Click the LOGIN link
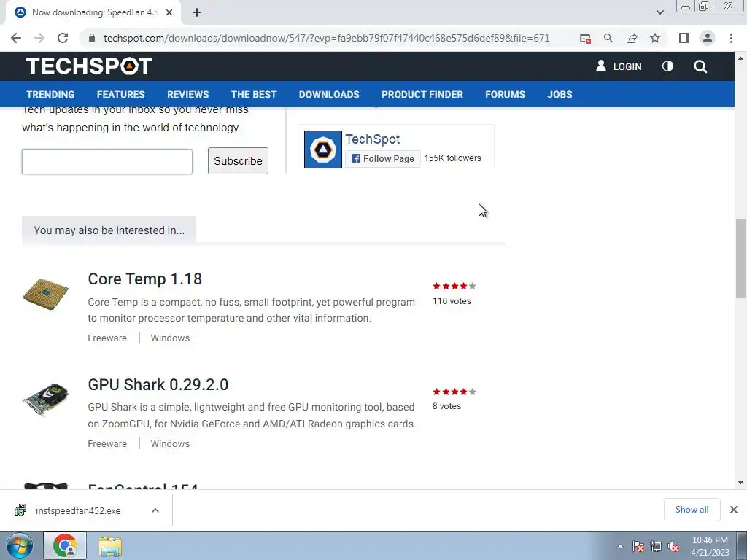The image size is (747, 560). 619,66
